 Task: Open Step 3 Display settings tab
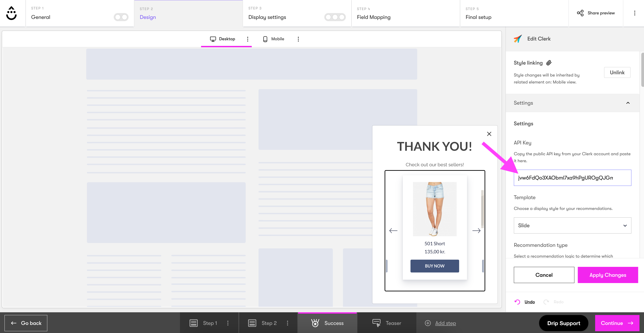[297, 13]
